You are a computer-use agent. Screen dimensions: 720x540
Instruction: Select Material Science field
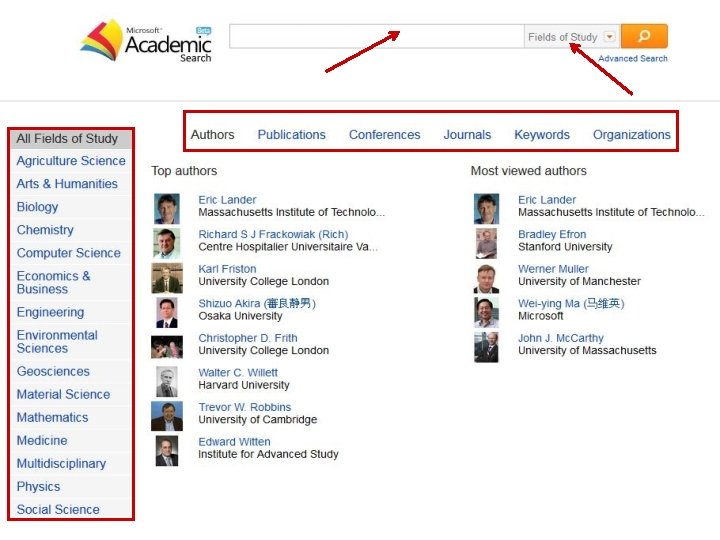63,394
